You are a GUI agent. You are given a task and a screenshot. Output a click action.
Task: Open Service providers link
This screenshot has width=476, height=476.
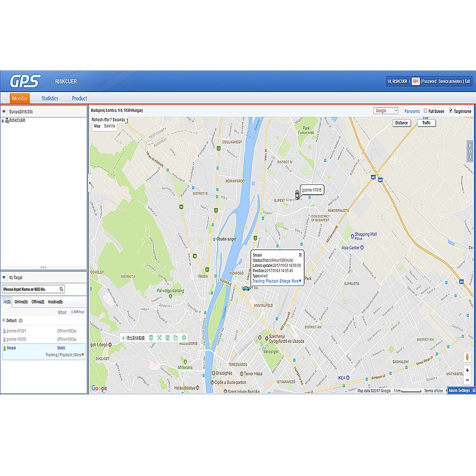(450, 81)
